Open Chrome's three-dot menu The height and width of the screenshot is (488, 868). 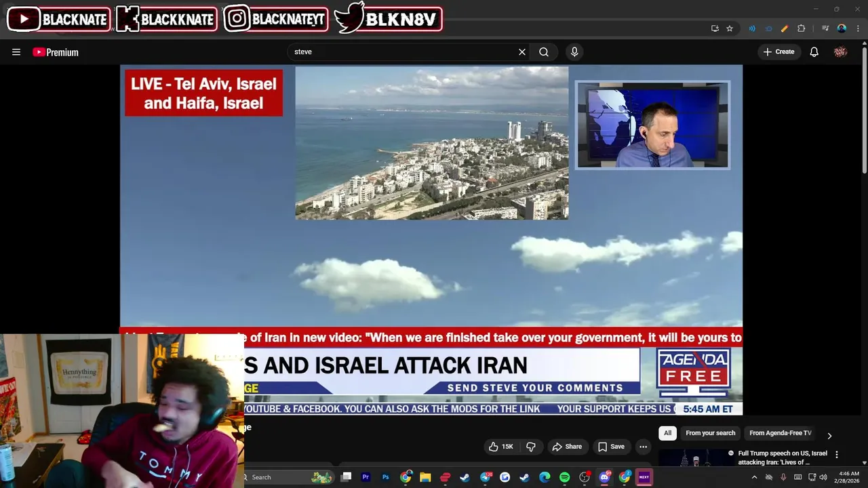pyautogui.click(x=858, y=28)
